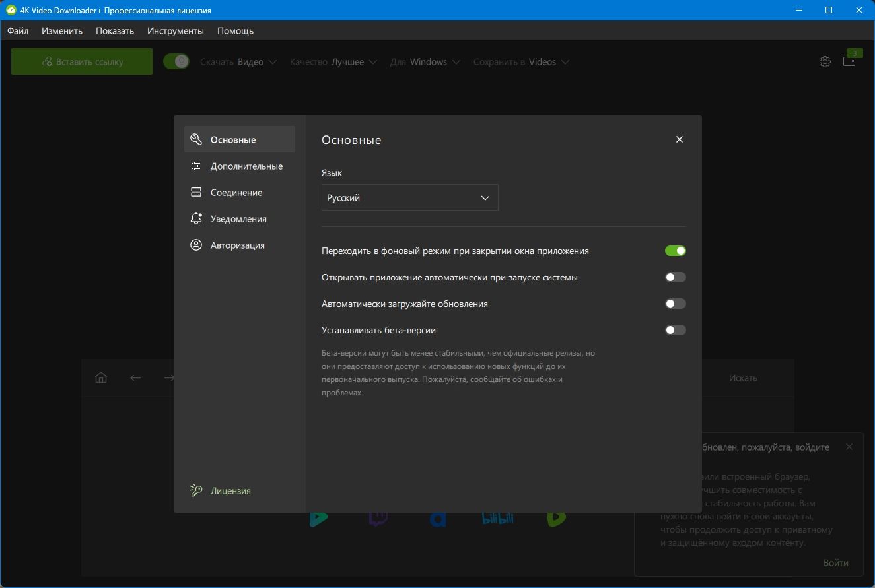Enable auto-launch at system startup toggle
Screen dimensions: 875x588
tap(675, 277)
